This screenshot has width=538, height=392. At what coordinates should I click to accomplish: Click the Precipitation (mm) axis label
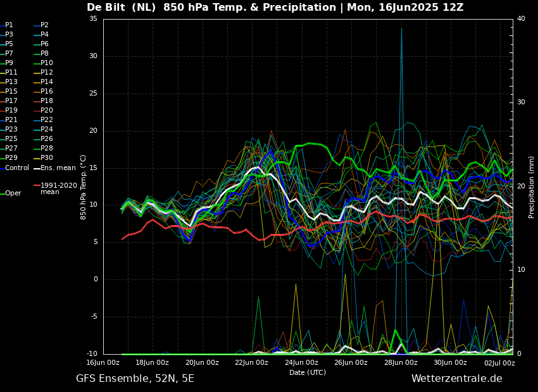pos(532,187)
